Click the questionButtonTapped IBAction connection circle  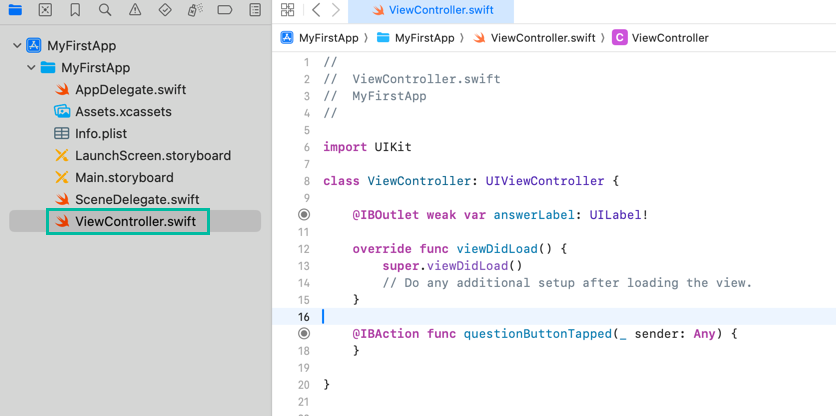pyautogui.click(x=304, y=335)
